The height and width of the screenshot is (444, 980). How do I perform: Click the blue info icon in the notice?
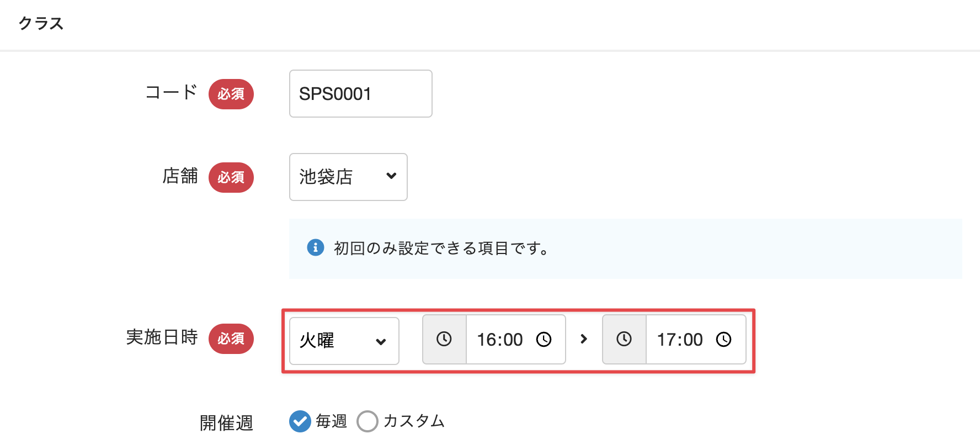tap(315, 247)
